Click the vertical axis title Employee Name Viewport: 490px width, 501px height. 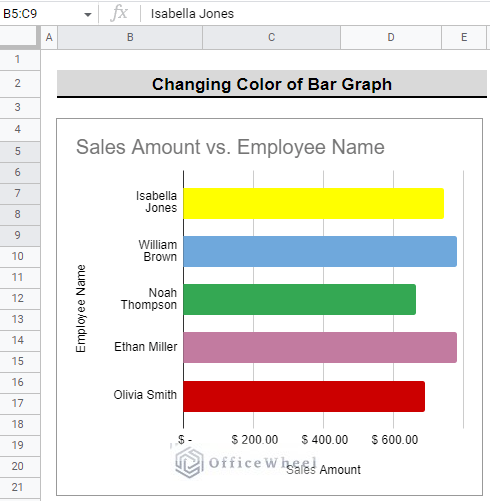point(81,308)
